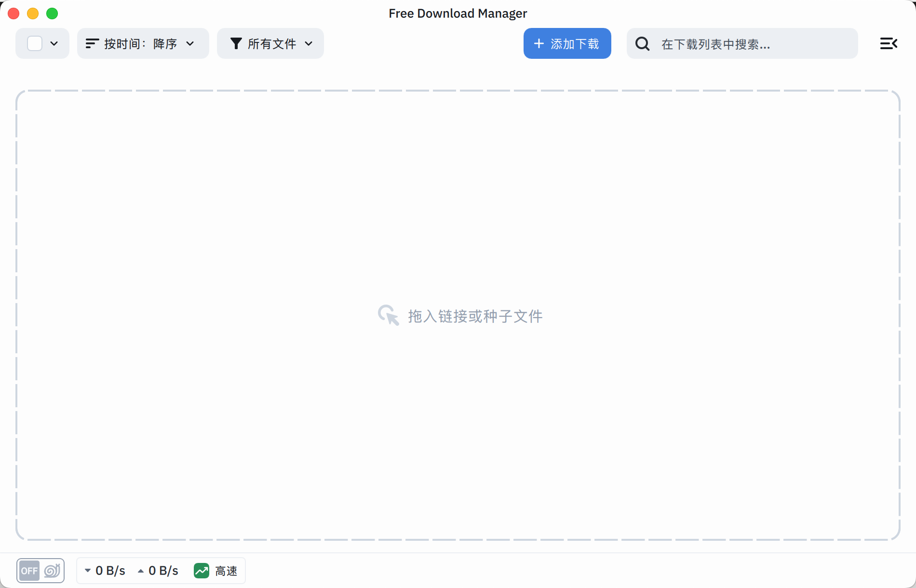Toggle the snail mode OFF switch
This screenshot has width=916, height=588.
29,571
